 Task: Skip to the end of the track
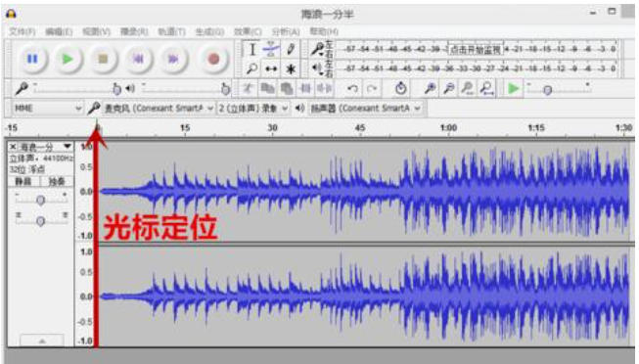tap(173, 59)
